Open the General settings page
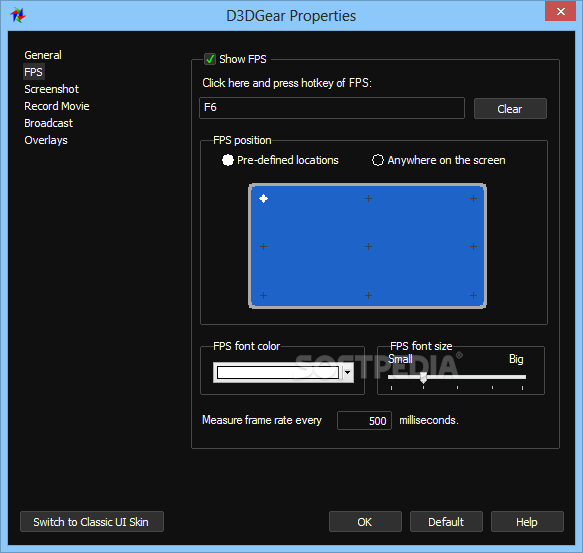Screen dimensions: 583x553 coord(43,55)
